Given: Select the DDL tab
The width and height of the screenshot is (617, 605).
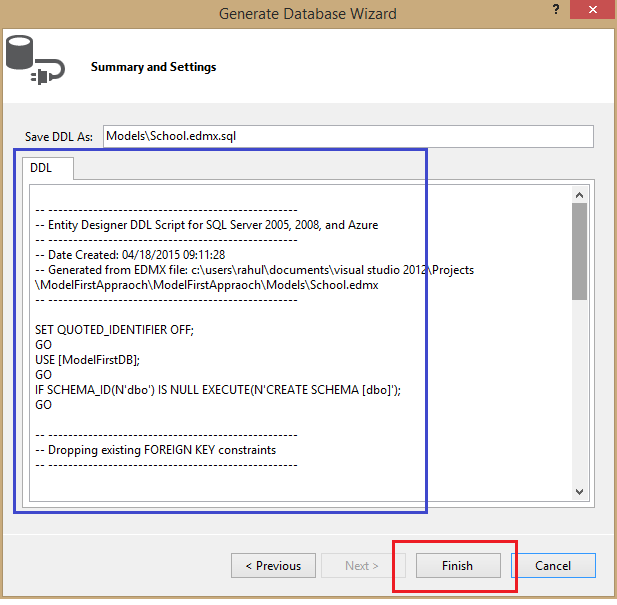Looking at the screenshot, I should pyautogui.click(x=48, y=168).
